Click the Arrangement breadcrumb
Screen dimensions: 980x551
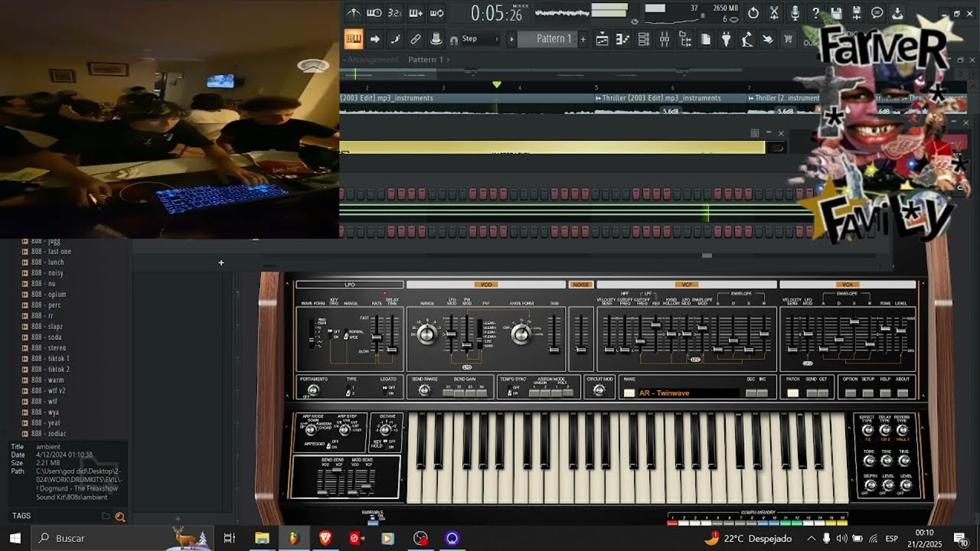(x=373, y=60)
